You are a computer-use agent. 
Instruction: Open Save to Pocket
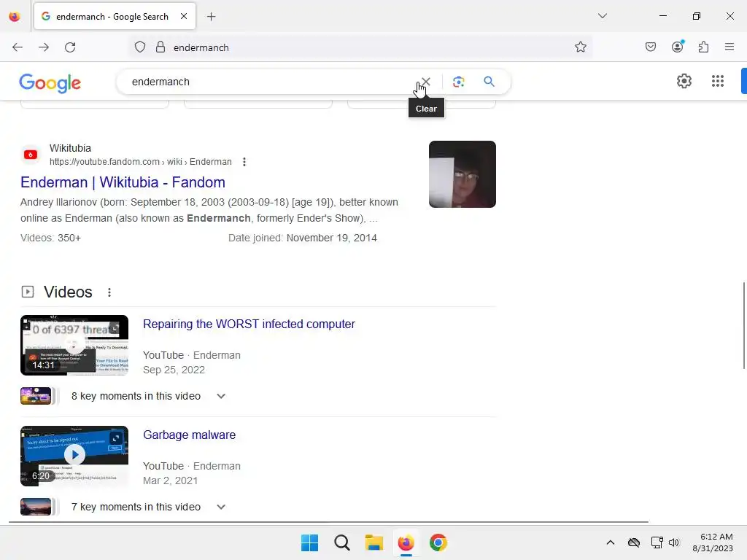point(651,47)
